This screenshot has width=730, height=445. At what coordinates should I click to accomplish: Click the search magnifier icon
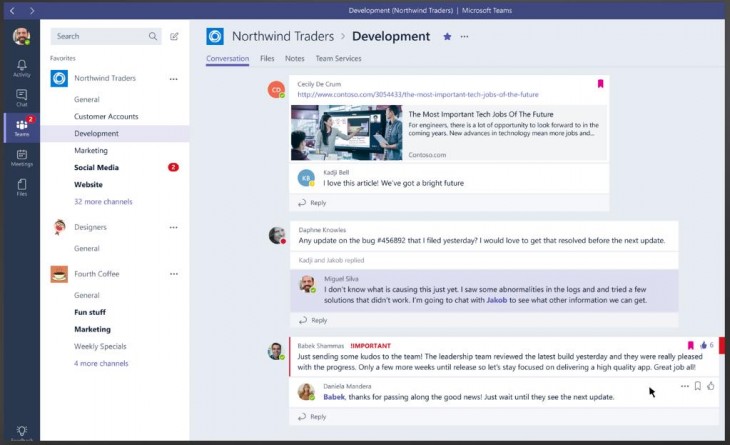click(153, 36)
